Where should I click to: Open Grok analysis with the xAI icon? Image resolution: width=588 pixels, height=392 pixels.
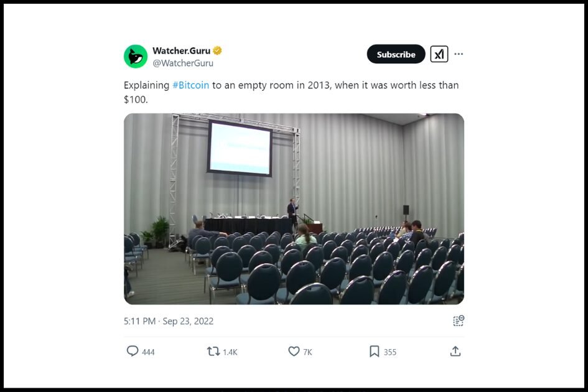[x=440, y=54]
